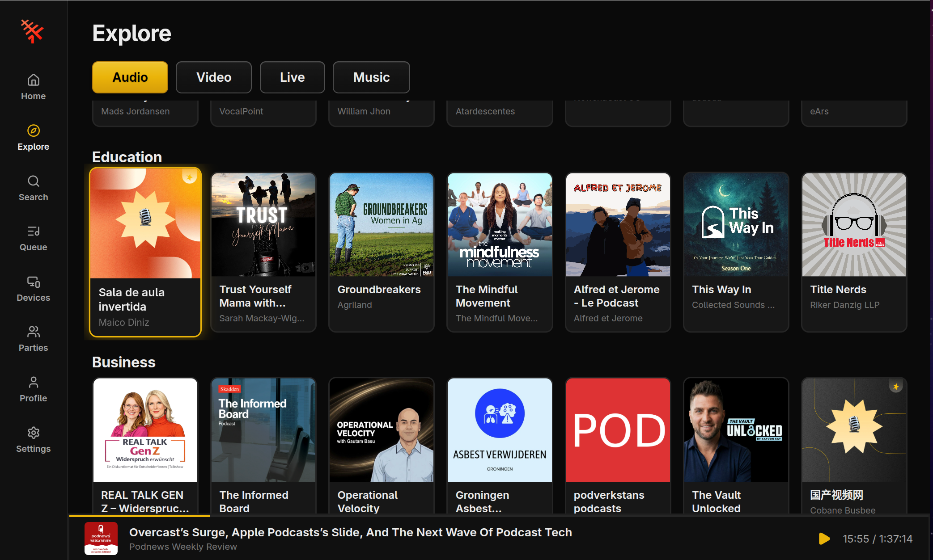933x560 pixels.
Task: Click the star badge on 国产视频网 card
Action: [896, 387]
